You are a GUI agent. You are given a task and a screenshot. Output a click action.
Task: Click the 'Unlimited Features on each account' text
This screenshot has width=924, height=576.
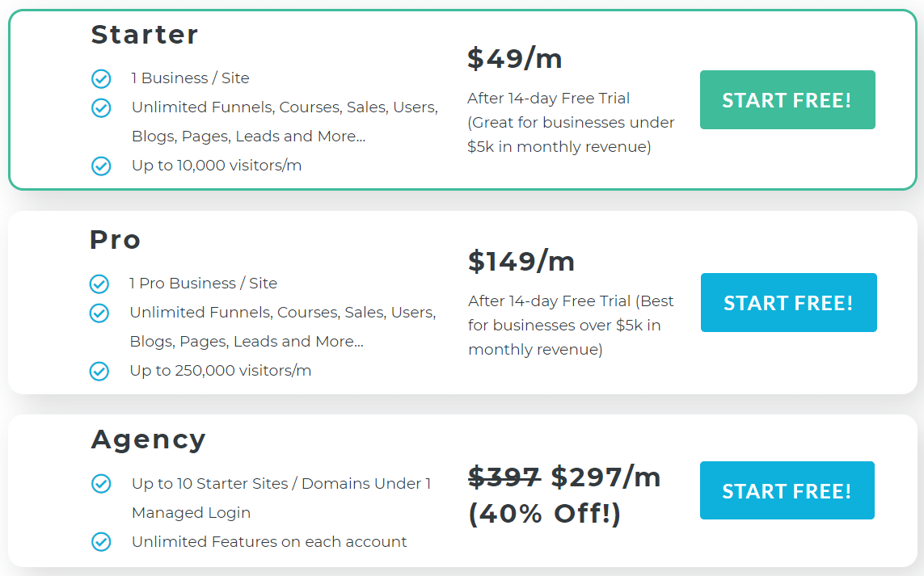click(269, 542)
